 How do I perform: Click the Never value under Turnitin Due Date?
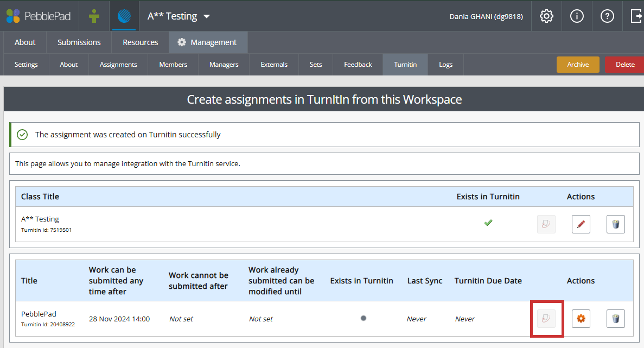pyautogui.click(x=465, y=319)
